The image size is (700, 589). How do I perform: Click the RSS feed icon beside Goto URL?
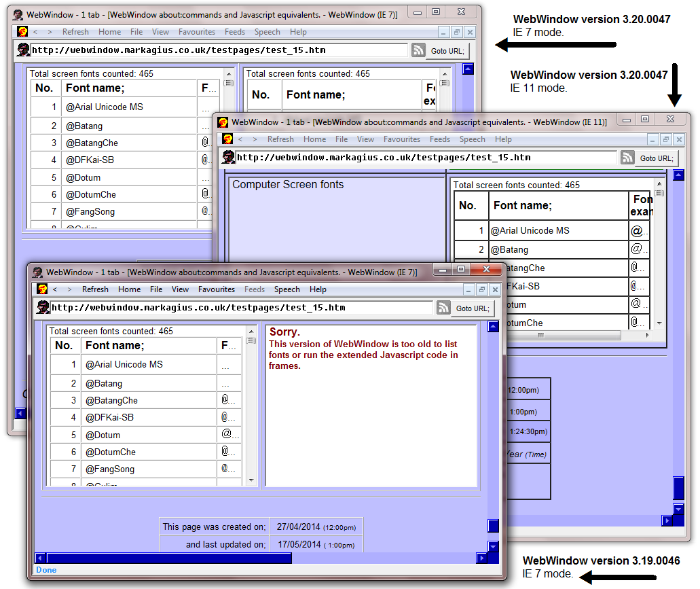(443, 307)
